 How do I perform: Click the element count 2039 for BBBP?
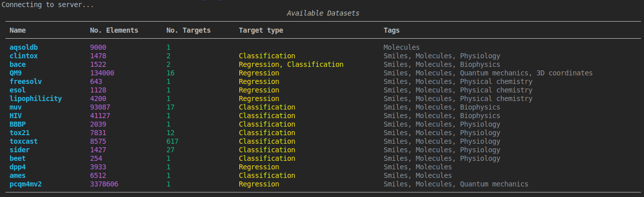tap(98, 124)
